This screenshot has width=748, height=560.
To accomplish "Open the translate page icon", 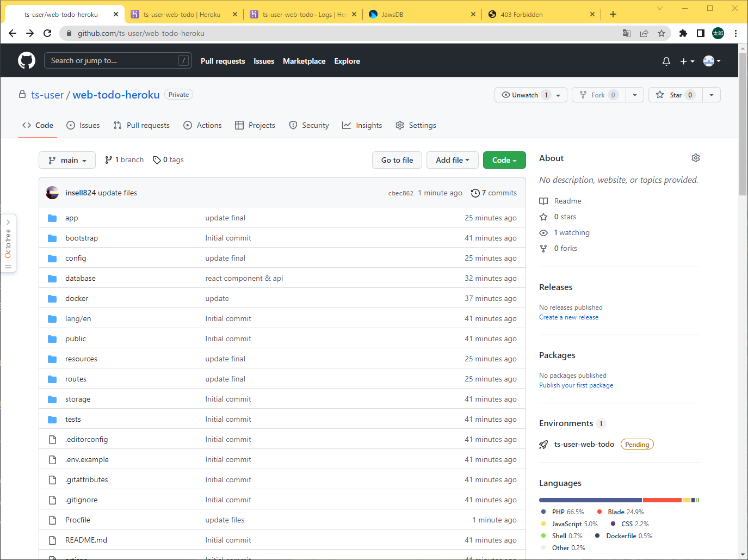I will [x=627, y=33].
